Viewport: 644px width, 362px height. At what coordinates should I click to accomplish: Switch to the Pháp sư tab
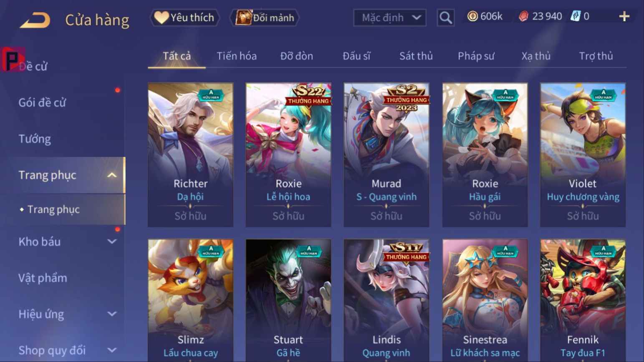(476, 56)
